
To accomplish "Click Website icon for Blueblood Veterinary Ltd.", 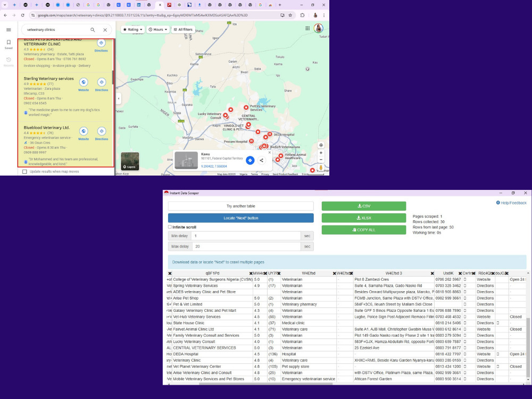I will click(x=84, y=131).
